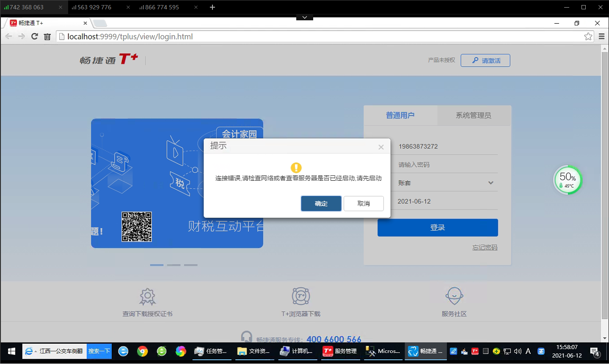Click the username field showing 19863873272
Screen dimensions: 609x364
(438, 146)
